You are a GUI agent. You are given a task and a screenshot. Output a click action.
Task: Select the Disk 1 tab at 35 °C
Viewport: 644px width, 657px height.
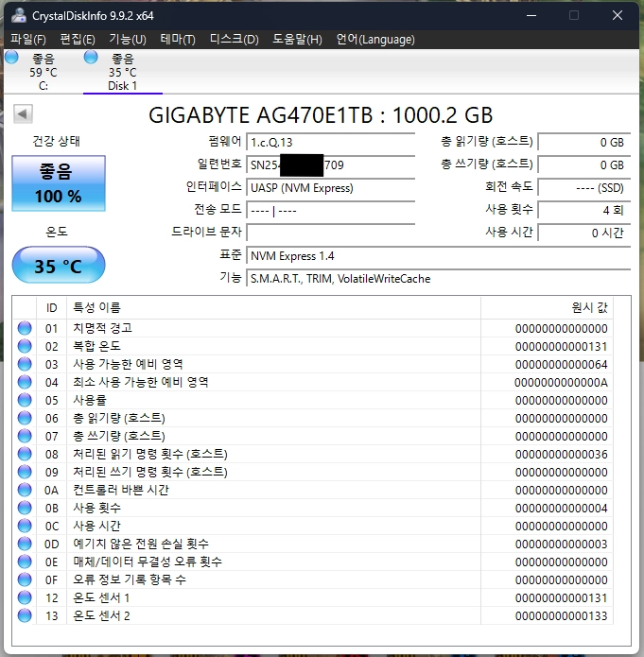coord(122,72)
